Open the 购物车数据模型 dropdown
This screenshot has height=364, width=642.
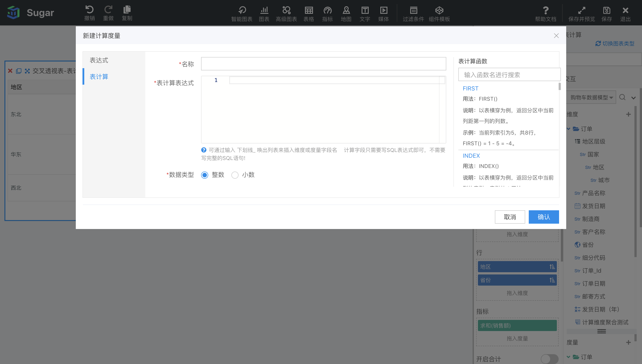coord(591,97)
